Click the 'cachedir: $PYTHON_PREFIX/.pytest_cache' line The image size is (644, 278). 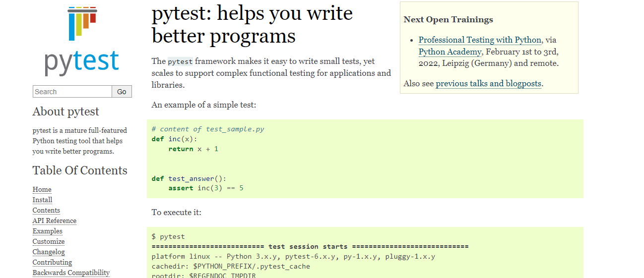pyautogui.click(x=231, y=267)
